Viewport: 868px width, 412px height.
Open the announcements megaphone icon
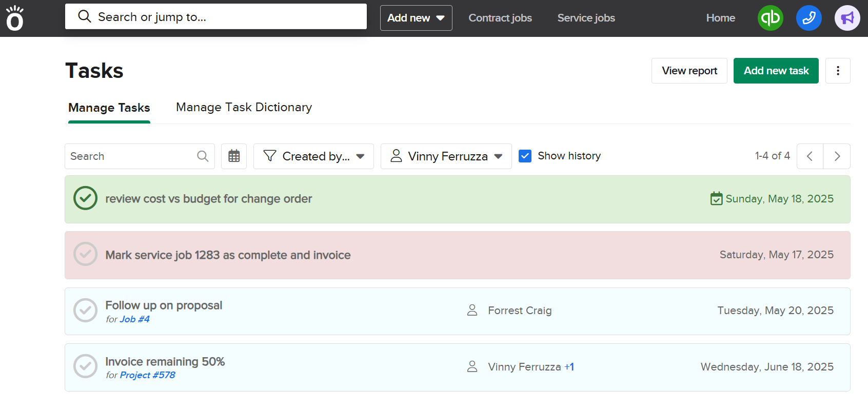pyautogui.click(x=847, y=18)
